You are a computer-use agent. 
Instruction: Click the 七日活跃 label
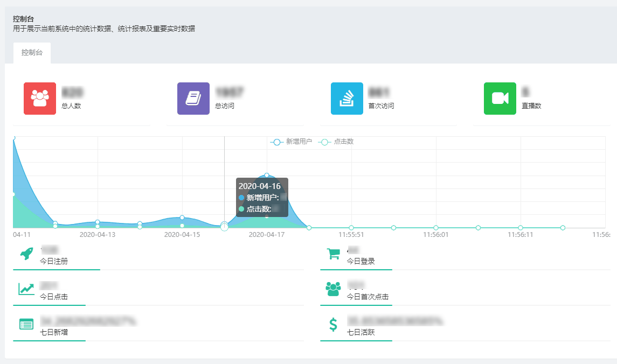(361, 332)
